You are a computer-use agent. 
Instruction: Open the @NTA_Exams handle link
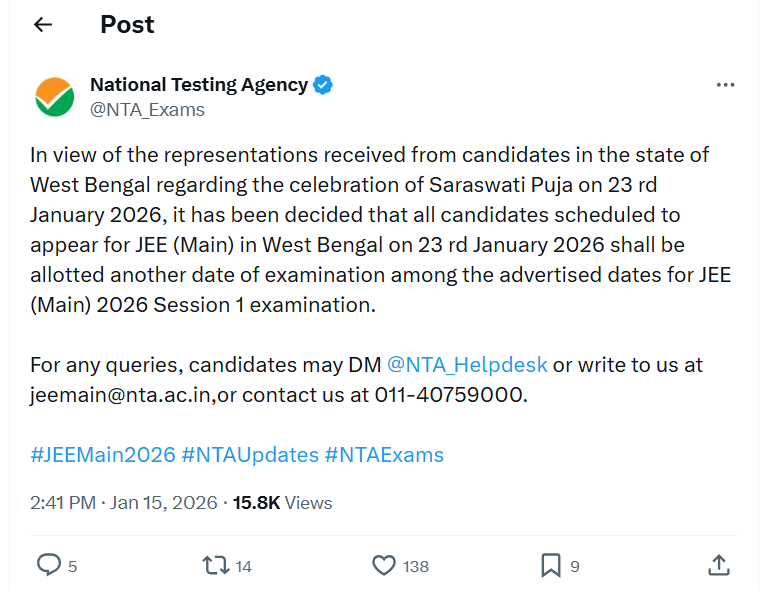pos(147,110)
